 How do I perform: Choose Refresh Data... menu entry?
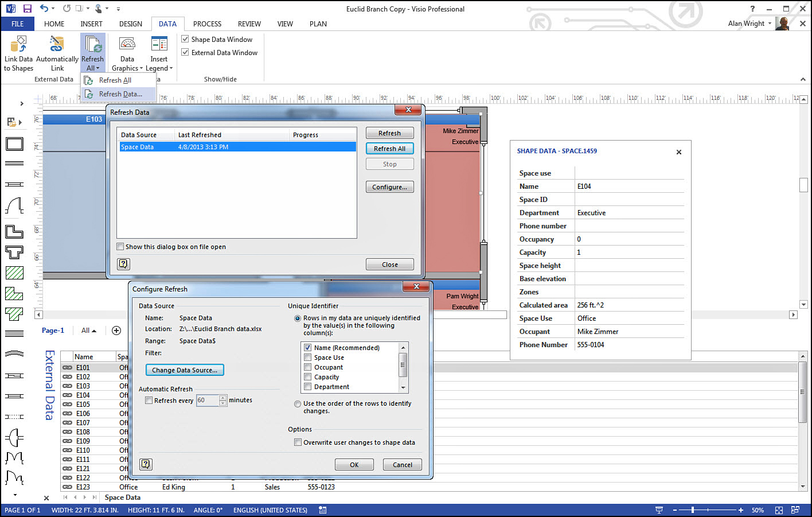click(x=119, y=94)
